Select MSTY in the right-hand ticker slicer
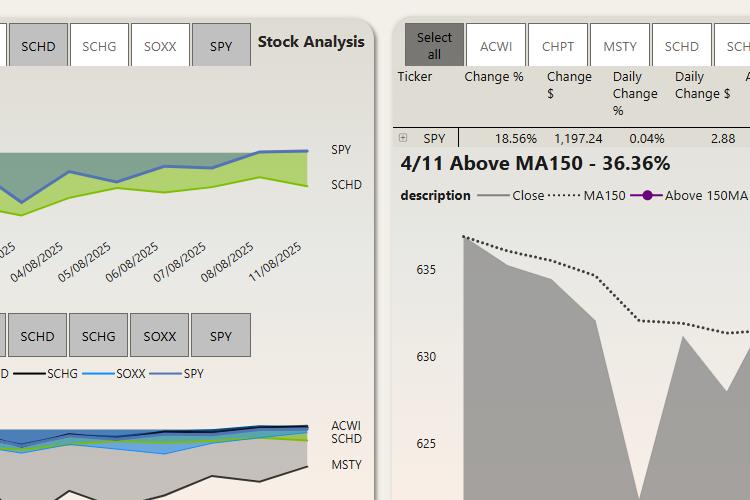 coord(620,45)
